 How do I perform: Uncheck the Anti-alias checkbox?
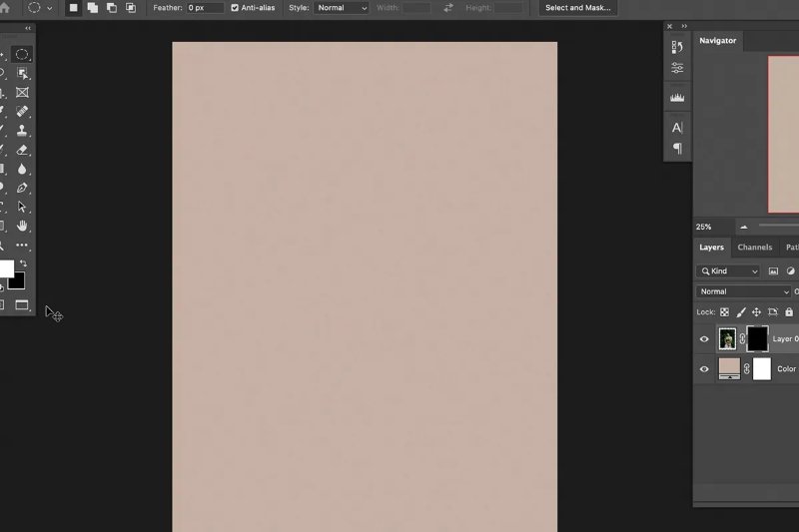[x=235, y=8]
